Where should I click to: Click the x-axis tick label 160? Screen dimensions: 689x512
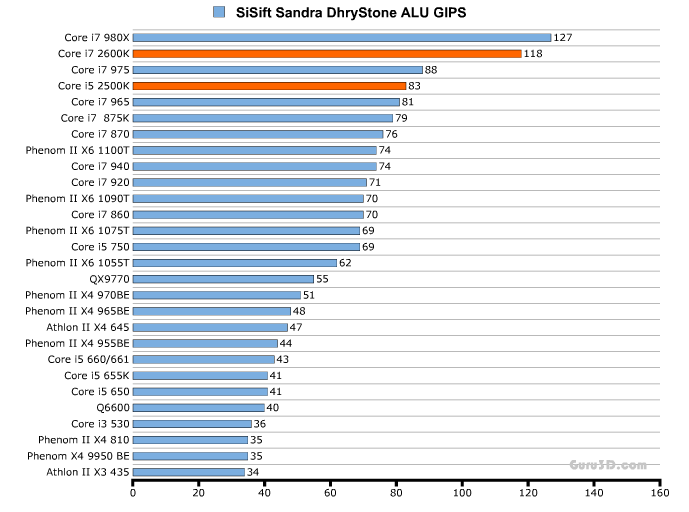(660, 493)
